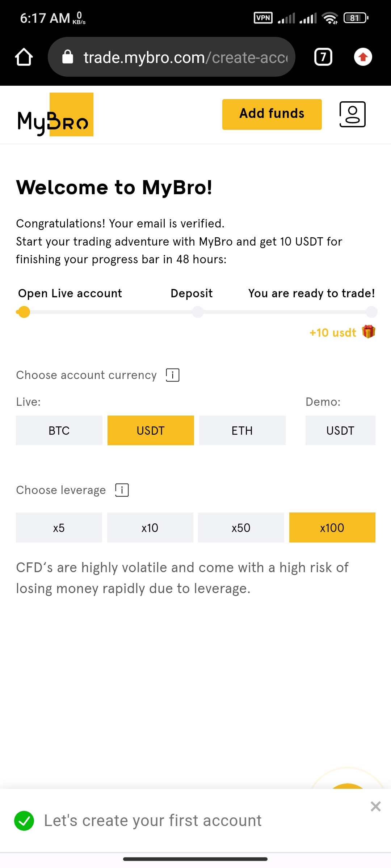
Task: Dismiss the create first account notification
Action: click(375, 806)
